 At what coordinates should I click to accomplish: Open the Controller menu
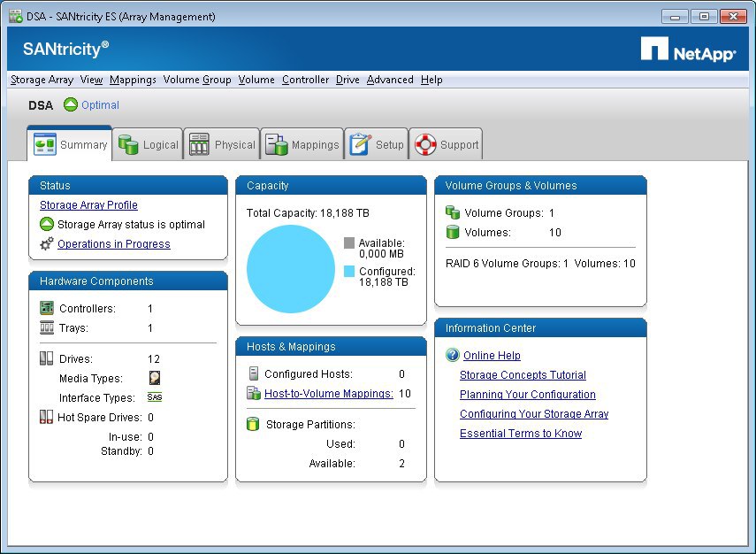click(x=305, y=80)
